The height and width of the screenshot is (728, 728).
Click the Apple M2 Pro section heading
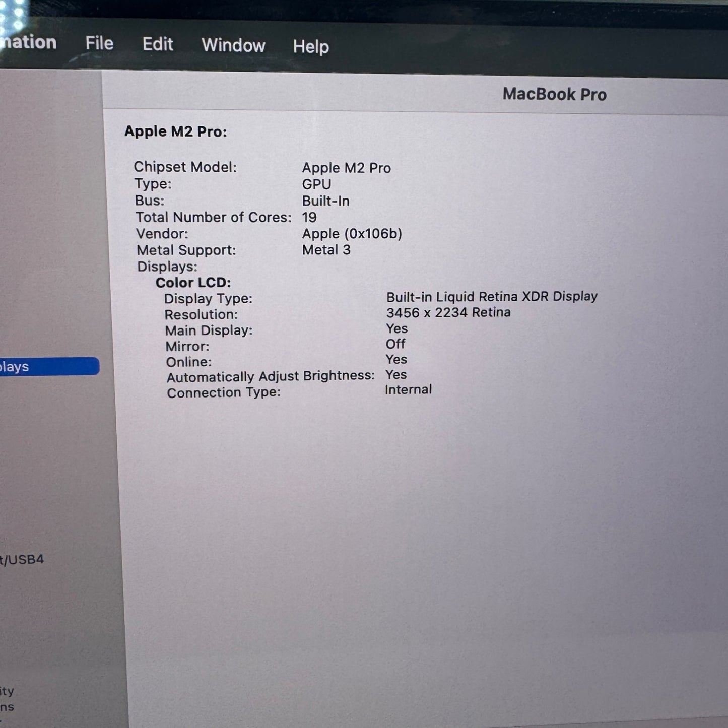click(175, 131)
